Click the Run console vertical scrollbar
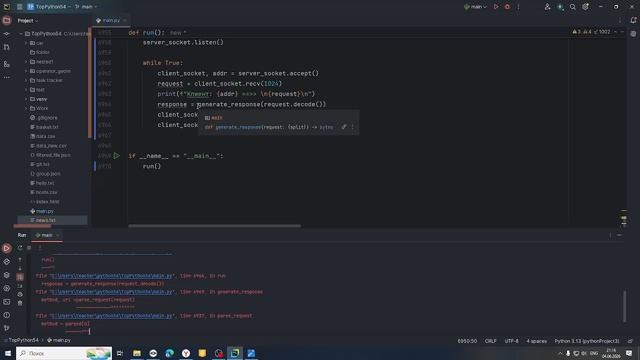Viewport: 640px width, 360px height. pyautogui.click(x=624, y=306)
